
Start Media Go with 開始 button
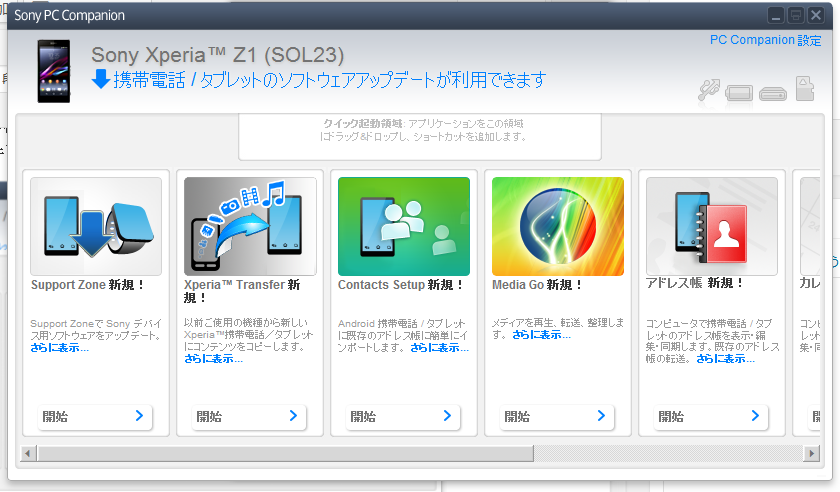557,416
